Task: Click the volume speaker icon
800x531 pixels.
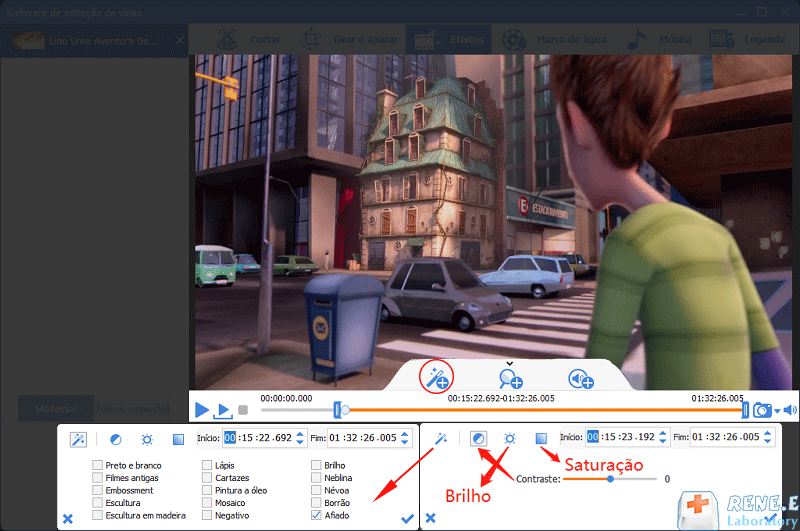Action: tap(790, 410)
